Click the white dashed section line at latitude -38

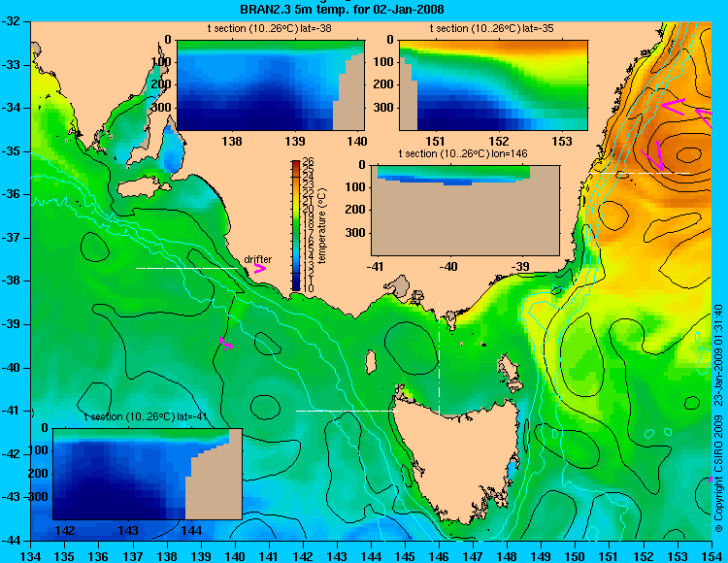[186, 268]
